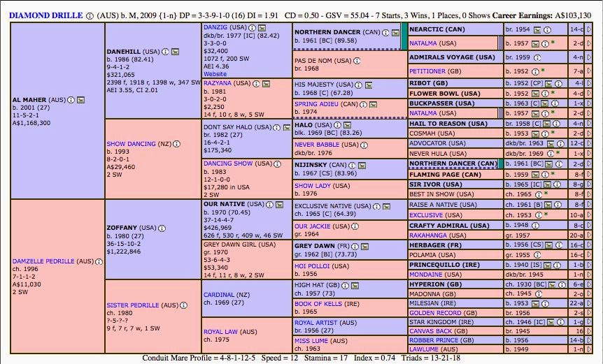
Task: Click info icon next to DANZIG
Action: [252, 28]
